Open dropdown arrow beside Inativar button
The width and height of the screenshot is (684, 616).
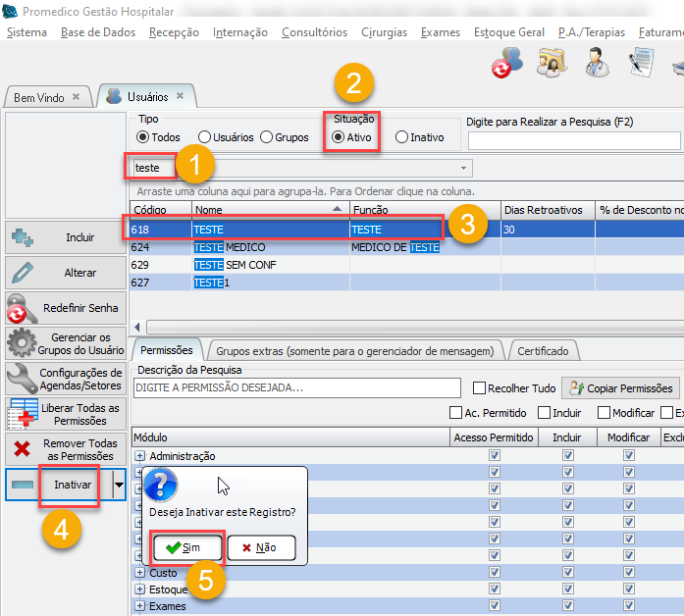tap(119, 485)
